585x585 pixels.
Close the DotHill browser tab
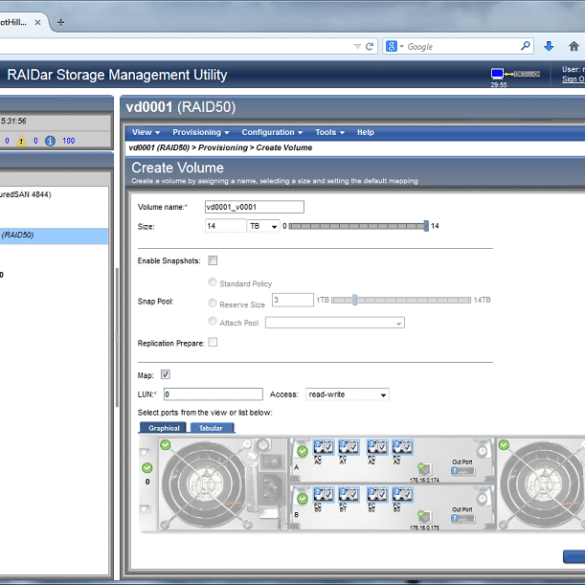(38, 22)
